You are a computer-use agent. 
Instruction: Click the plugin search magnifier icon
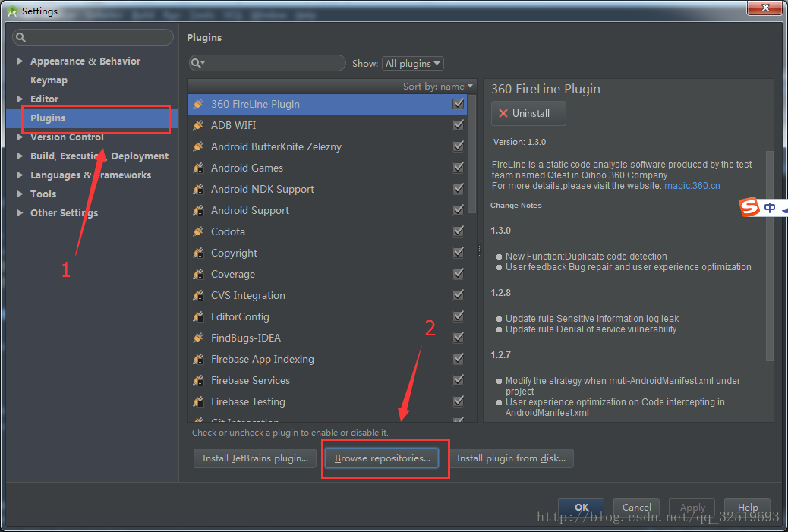point(197,63)
